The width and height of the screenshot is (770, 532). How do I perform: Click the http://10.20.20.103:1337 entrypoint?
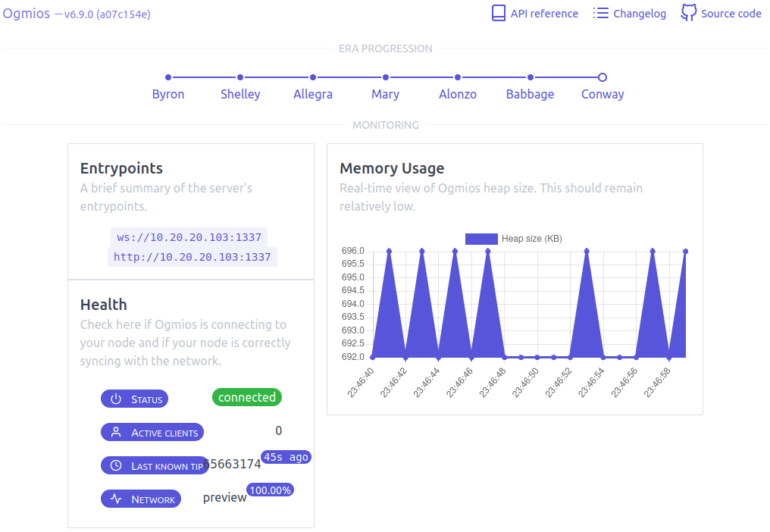192,257
